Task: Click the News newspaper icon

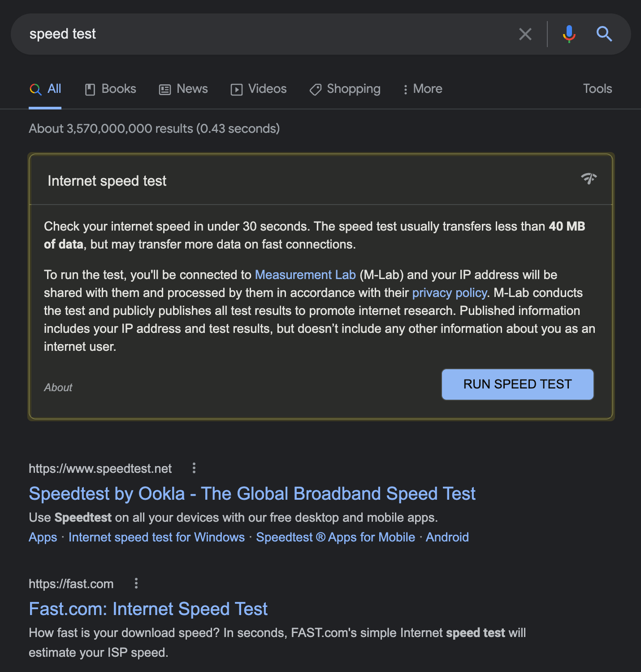Action: pyautogui.click(x=165, y=89)
